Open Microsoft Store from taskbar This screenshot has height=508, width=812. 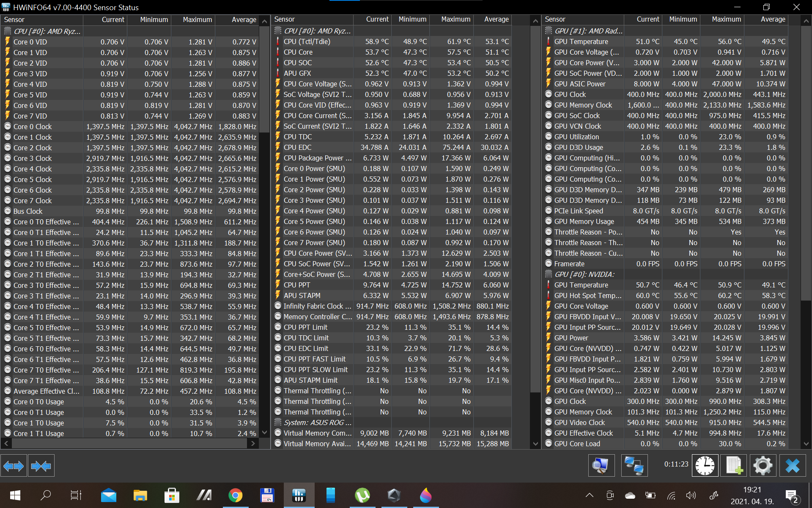(x=172, y=495)
